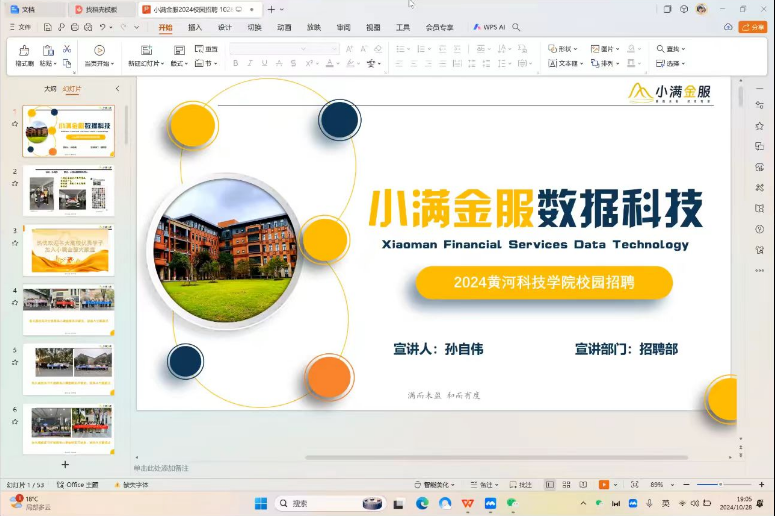Switch to slide sorter grid view

(566, 485)
